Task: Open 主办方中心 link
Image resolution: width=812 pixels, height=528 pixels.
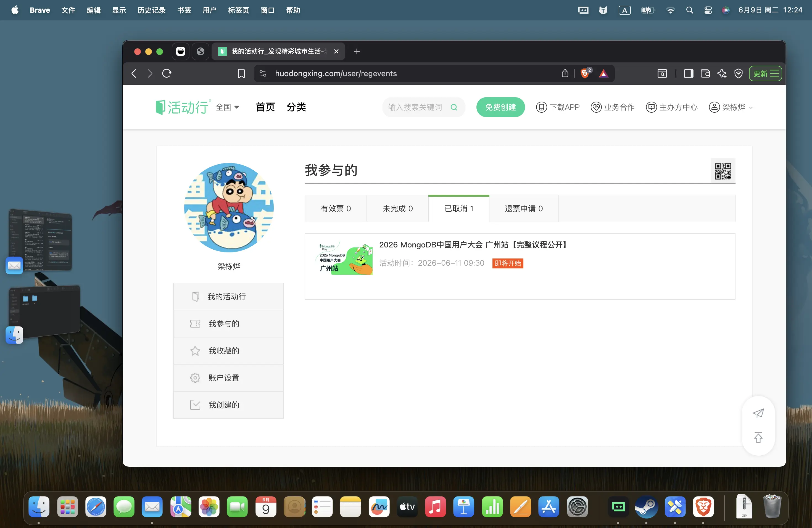Action: 672,107
